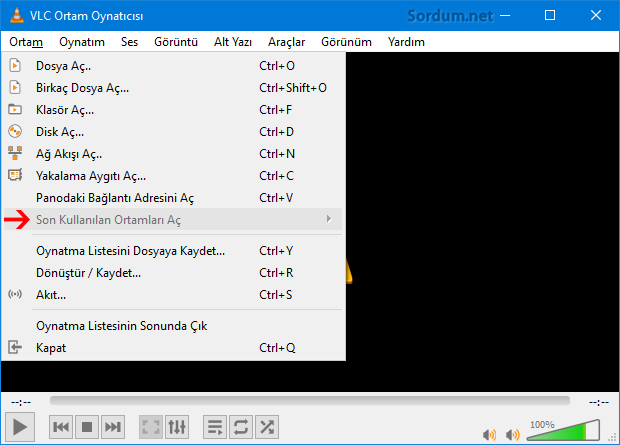Choose Birkaç Dosya Aç... entry
The height and width of the screenshot is (445, 620).
tap(173, 88)
